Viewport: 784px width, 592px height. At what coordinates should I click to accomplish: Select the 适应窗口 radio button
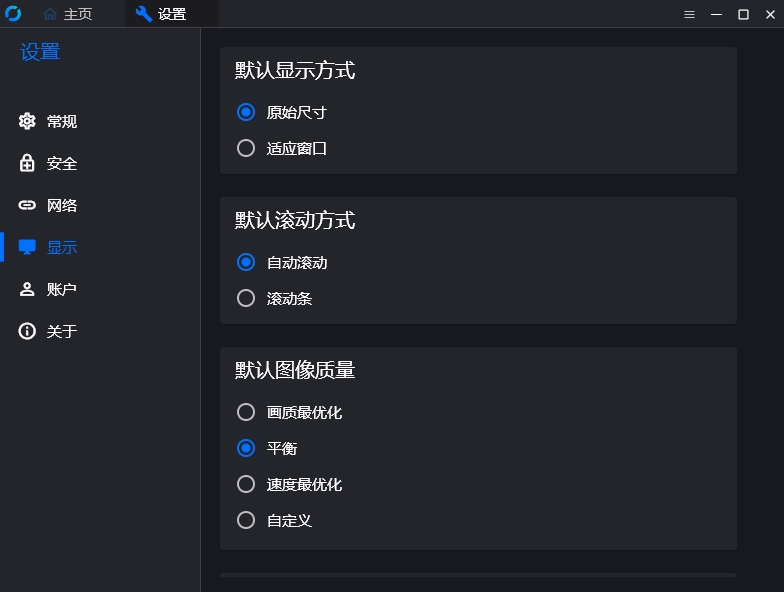point(246,148)
